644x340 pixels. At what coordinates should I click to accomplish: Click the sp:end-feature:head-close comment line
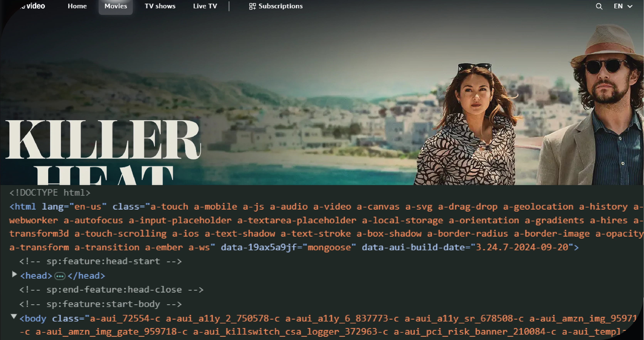[x=111, y=290]
